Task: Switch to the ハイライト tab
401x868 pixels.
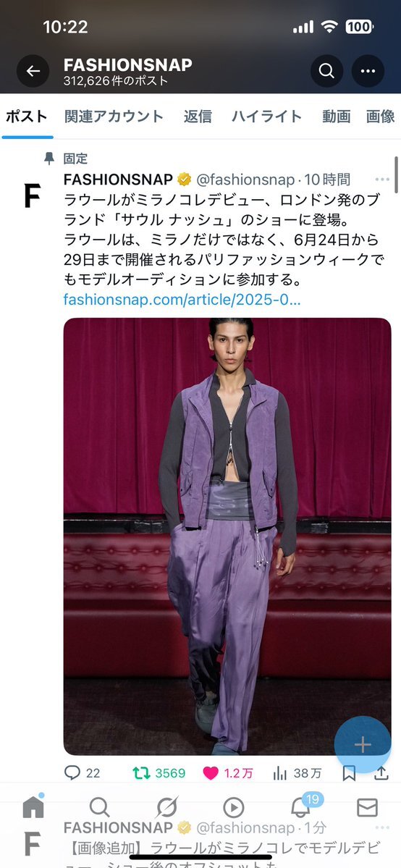Action: (x=266, y=117)
